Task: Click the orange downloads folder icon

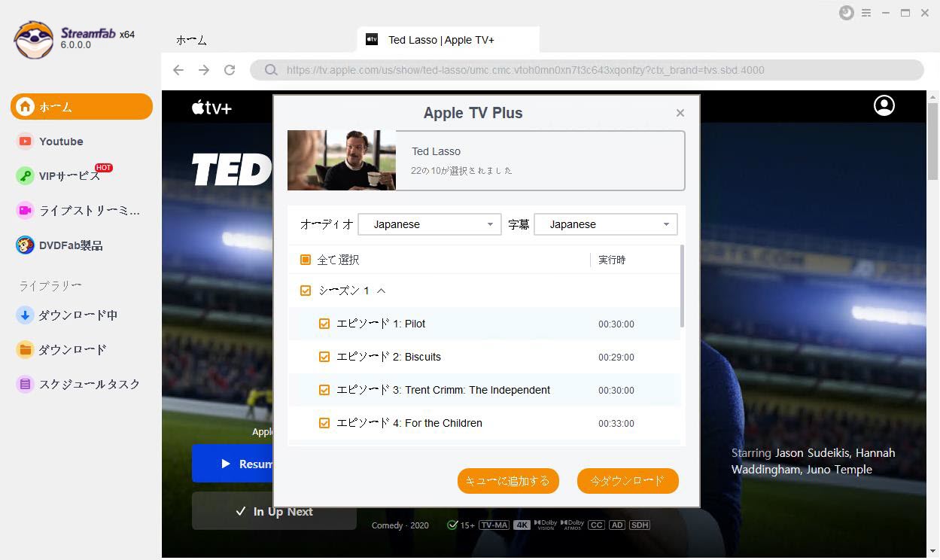Action: click(25, 349)
